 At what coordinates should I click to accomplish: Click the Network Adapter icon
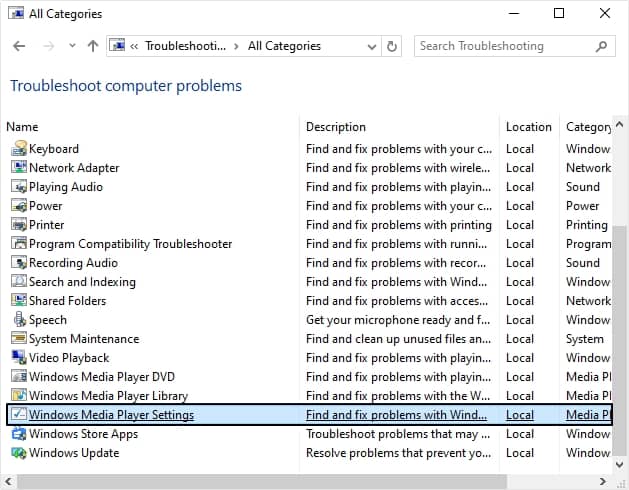[18, 167]
